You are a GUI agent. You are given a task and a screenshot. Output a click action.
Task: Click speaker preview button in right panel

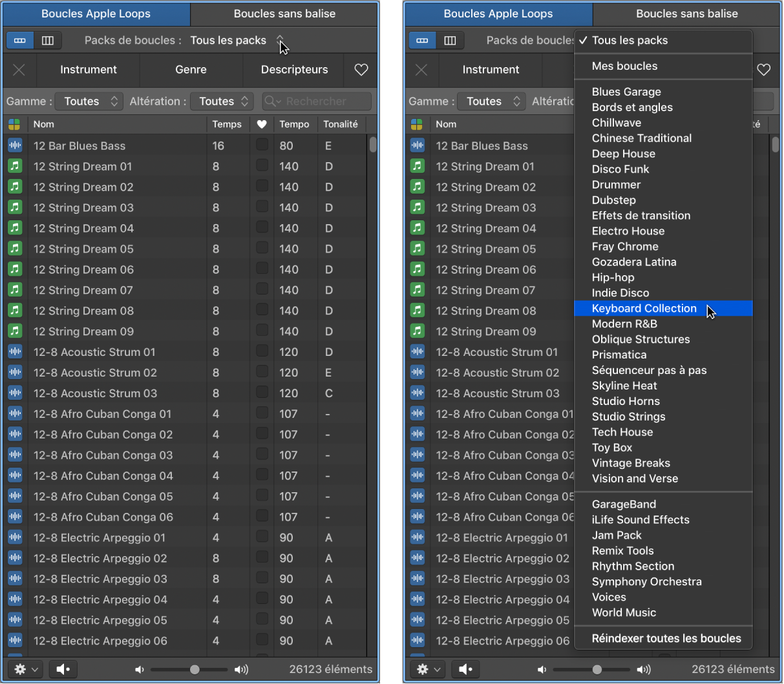click(465, 669)
